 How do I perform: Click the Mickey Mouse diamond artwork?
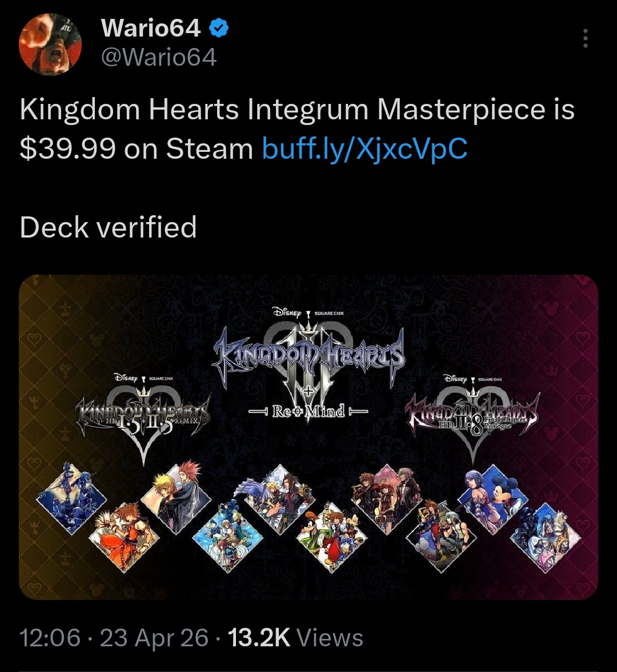click(x=492, y=498)
